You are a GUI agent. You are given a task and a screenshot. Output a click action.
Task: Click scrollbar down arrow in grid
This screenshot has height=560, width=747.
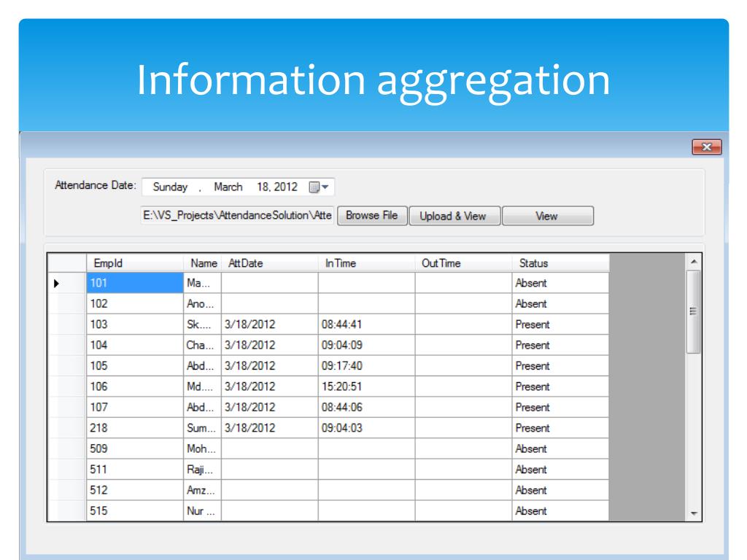694,513
